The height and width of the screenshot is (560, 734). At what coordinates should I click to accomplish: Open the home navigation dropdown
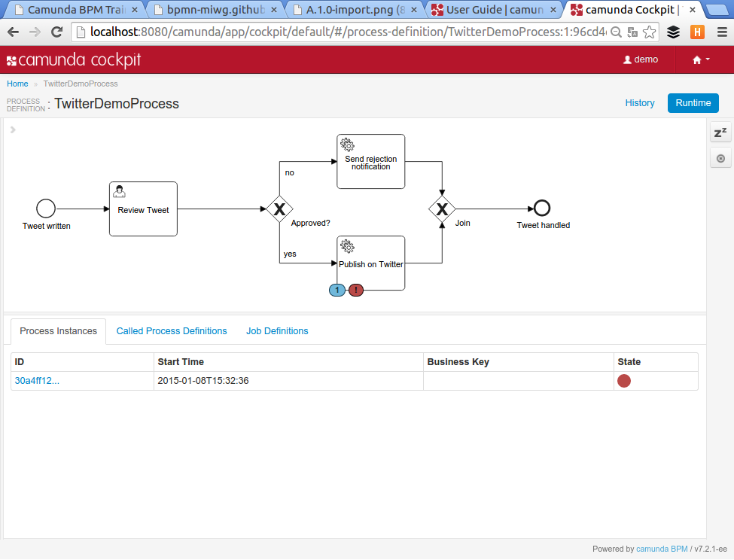701,59
